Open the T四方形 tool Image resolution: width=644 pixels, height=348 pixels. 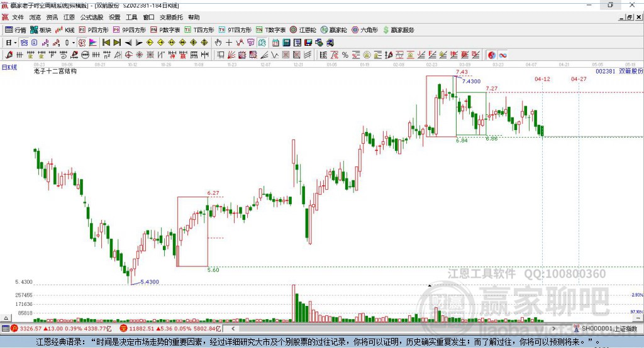coord(199,30)
